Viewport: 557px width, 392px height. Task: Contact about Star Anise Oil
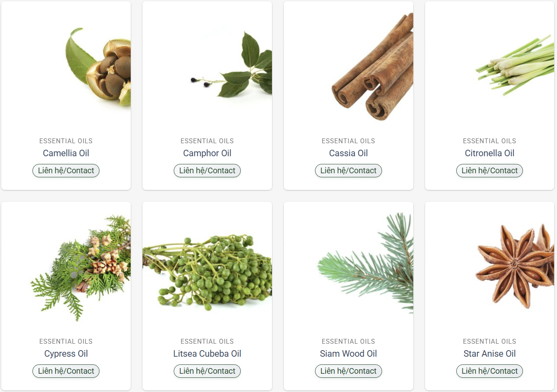(x=490, y=371)
